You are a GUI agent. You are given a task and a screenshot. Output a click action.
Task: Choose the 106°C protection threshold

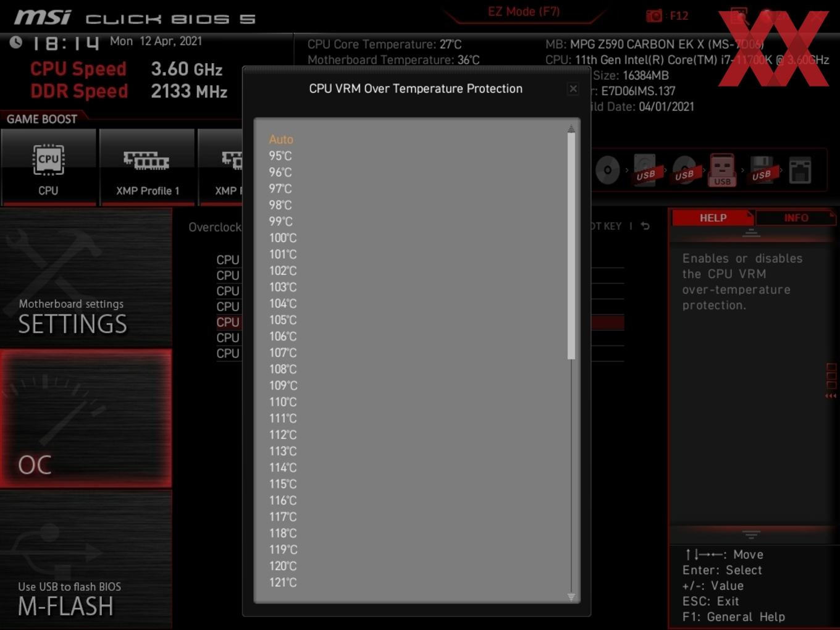(x=283, y=337)
